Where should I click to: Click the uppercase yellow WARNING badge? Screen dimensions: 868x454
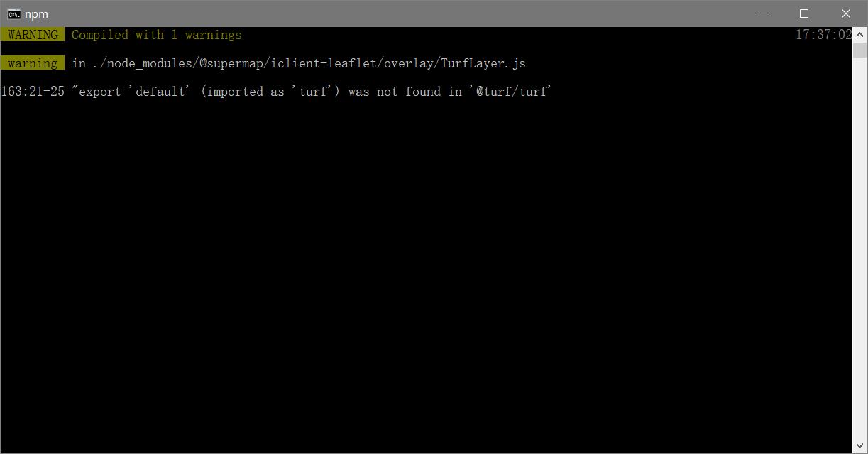(33, 35)
